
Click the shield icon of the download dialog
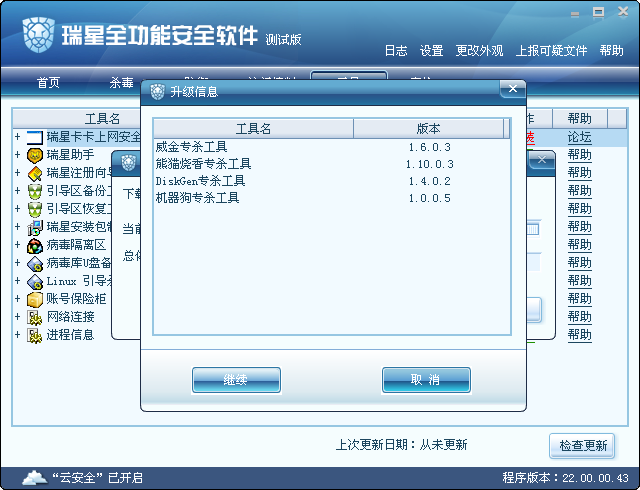[129, 163]
